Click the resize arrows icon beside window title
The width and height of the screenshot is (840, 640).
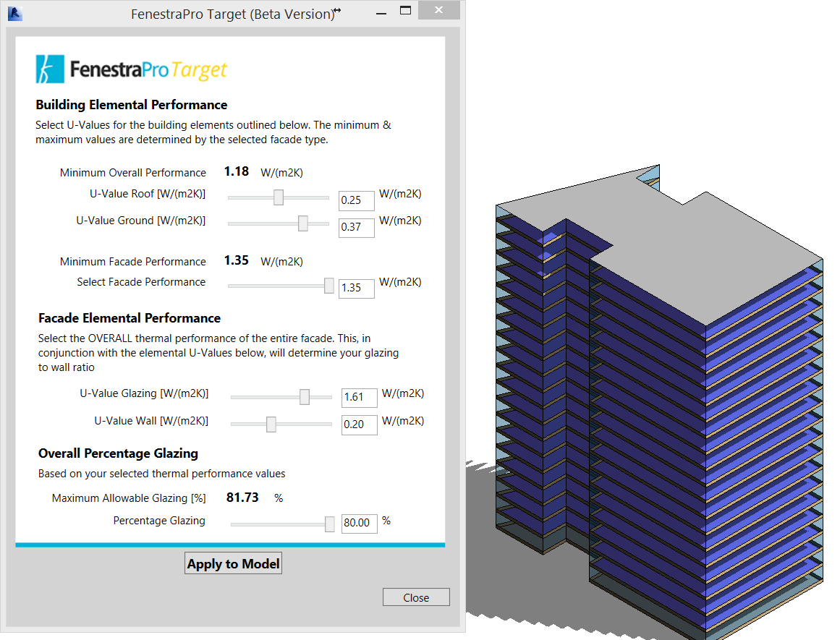click(337, 10)
